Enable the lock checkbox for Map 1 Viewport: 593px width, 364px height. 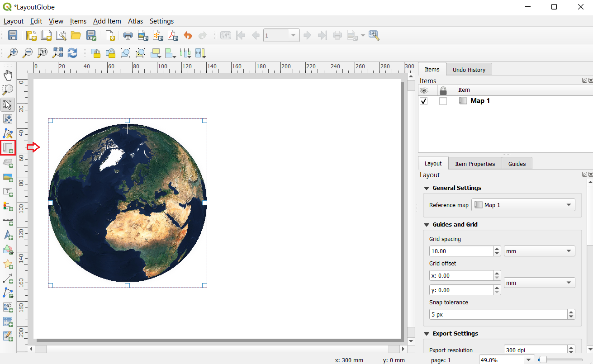443,101
